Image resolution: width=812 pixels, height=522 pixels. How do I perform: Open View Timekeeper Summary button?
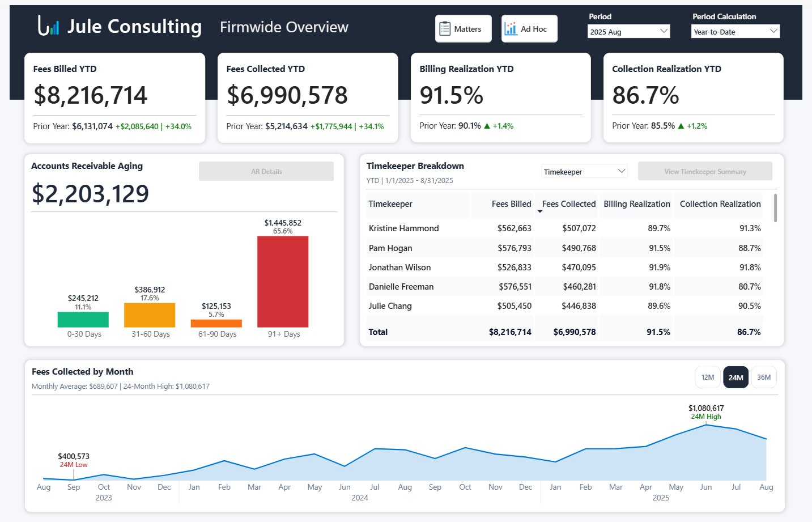click(x=705, y=172)
